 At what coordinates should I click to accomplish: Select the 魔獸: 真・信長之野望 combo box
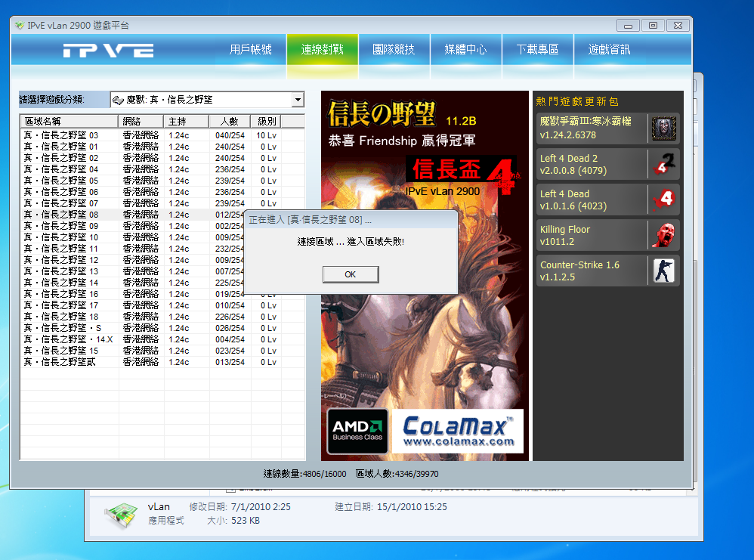coord(207,100)
